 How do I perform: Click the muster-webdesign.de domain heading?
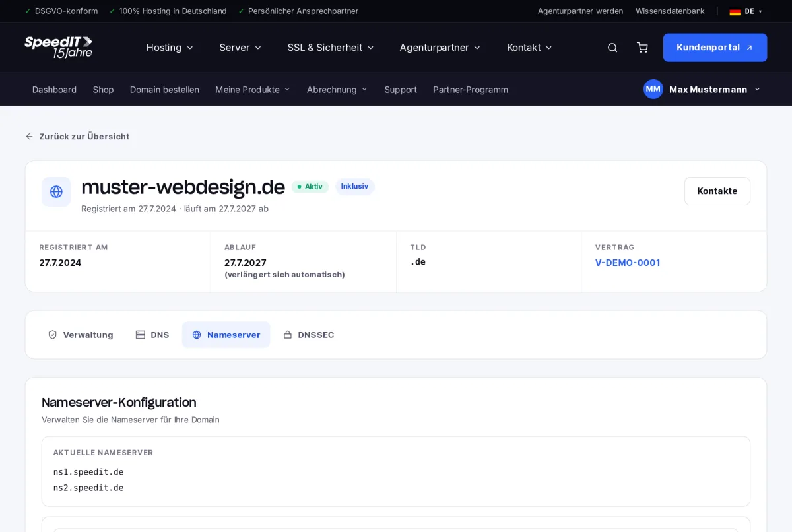point(183,187)
